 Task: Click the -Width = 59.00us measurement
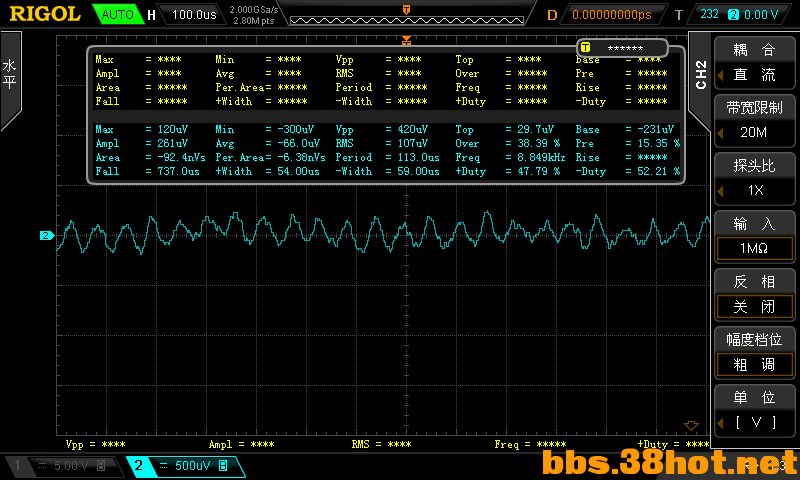tap(387, 171)
